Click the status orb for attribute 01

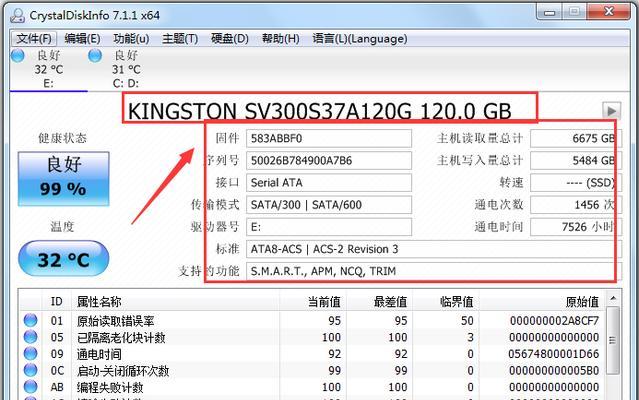[x=30, y=321]
